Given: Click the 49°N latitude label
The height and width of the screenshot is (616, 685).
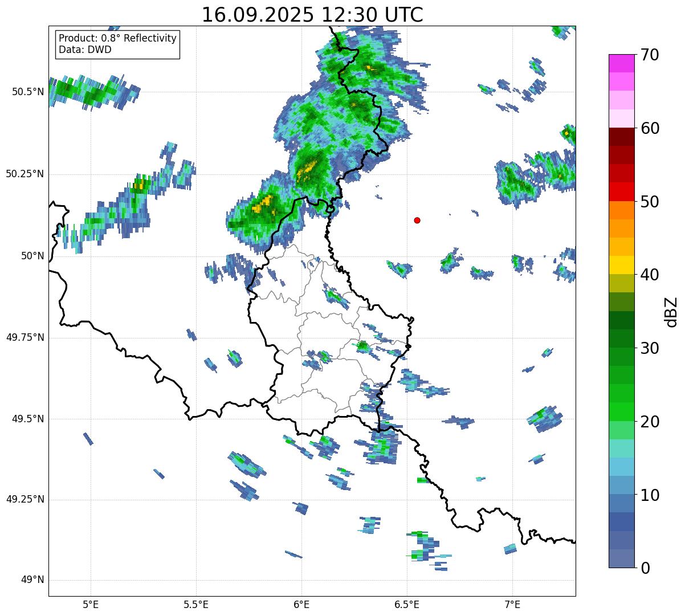Looking at the screenshot, I should 32,580.
